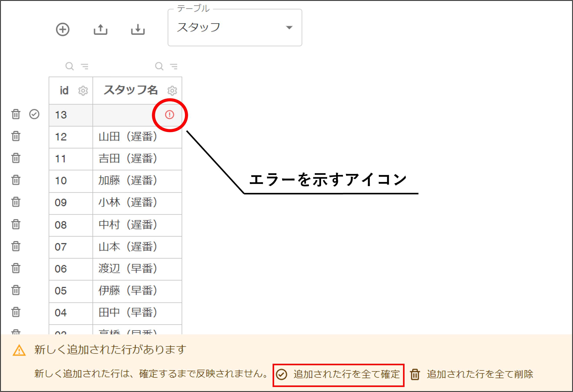Image resolution: width=573 pixels, height=392 pixels.
Task: Click the id cell showing 04
Action: click(71, 313)
